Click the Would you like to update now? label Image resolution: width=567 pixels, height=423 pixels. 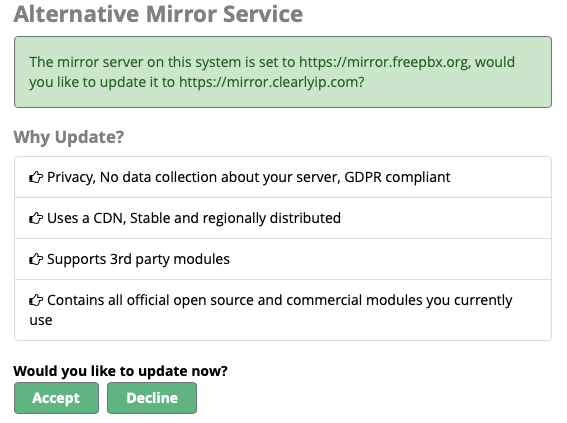pyautogui.click(x=120, y=371)
